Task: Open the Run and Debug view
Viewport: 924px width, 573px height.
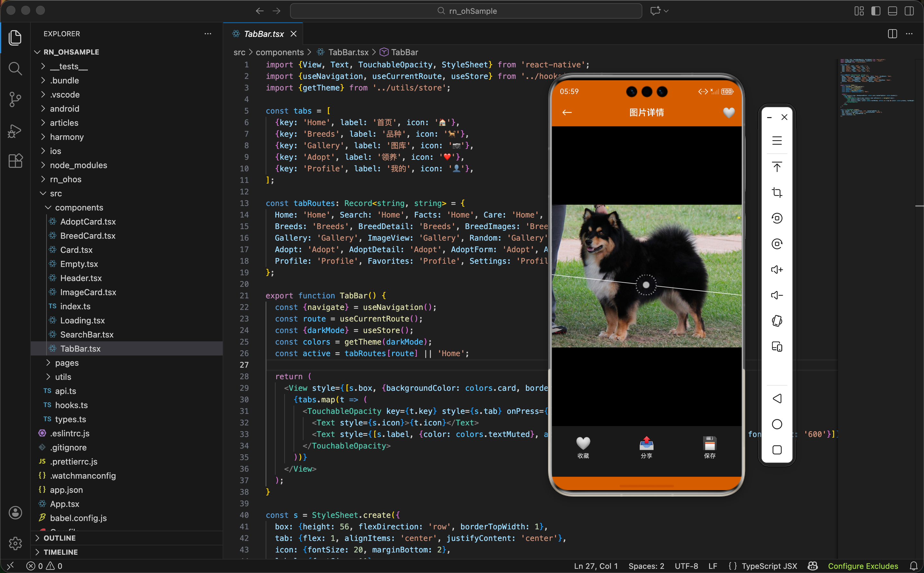Action: click(15, 131)
